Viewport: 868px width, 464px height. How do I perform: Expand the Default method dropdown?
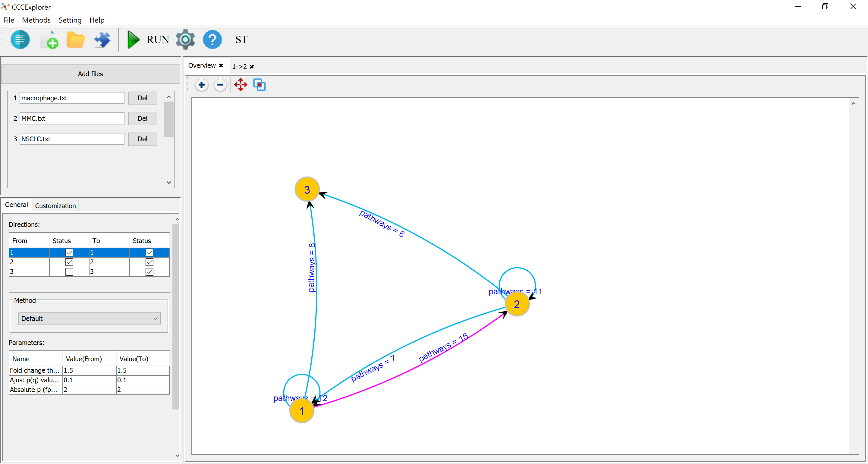[x=89, y=318]
